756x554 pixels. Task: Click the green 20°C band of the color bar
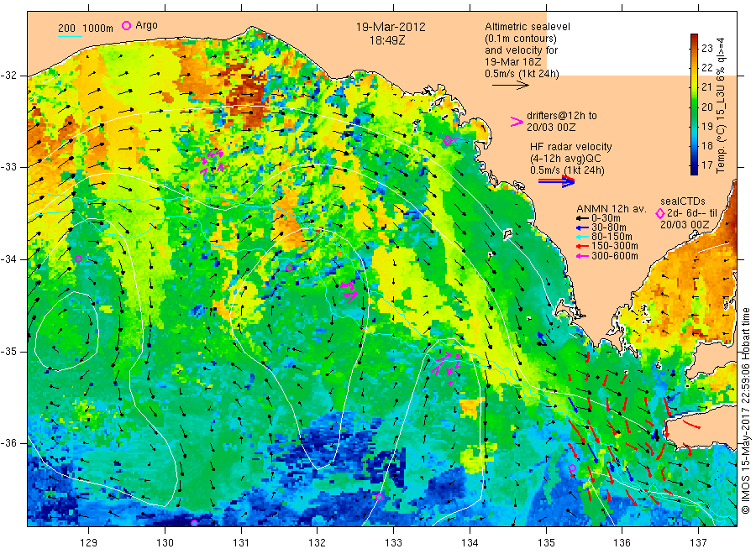(x=695, y=107)
